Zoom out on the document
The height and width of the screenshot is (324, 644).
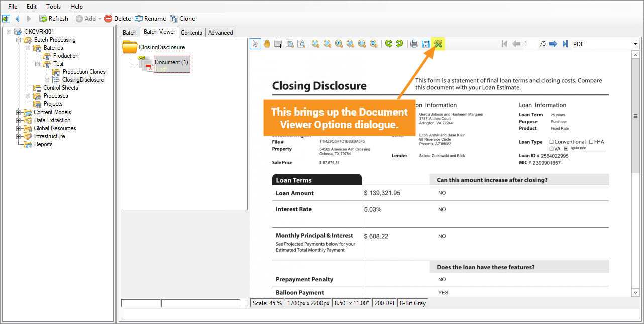[327, 44]
